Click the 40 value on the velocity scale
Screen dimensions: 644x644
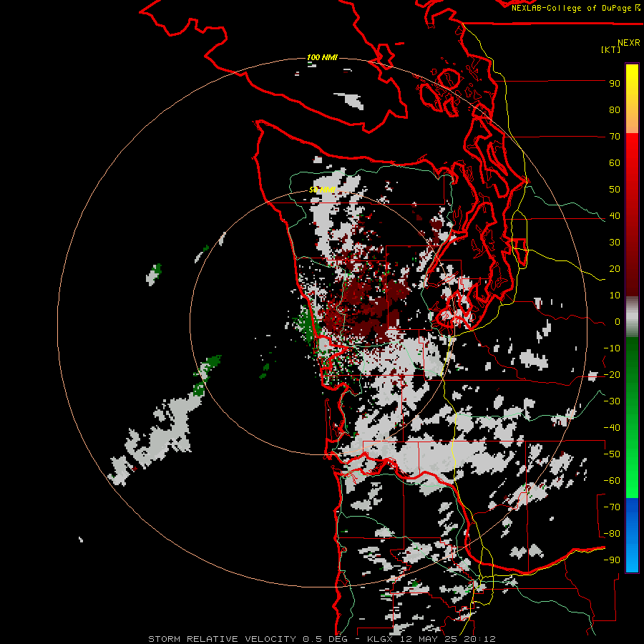tap(615, 216)
